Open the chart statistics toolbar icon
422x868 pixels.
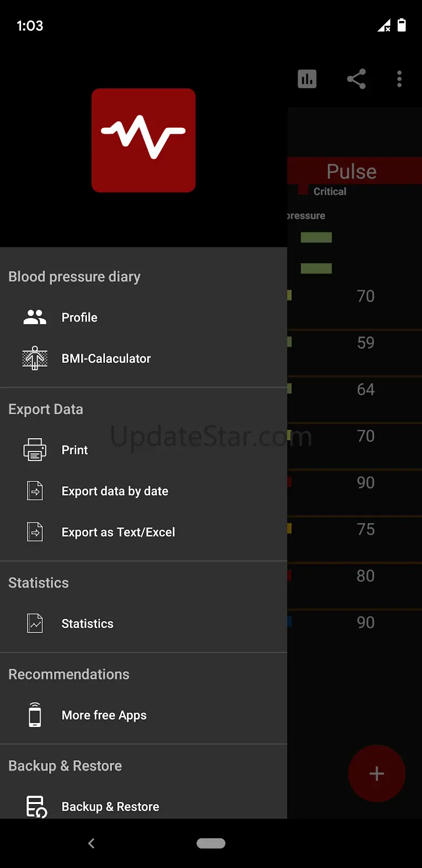click(x=307, y=79)
